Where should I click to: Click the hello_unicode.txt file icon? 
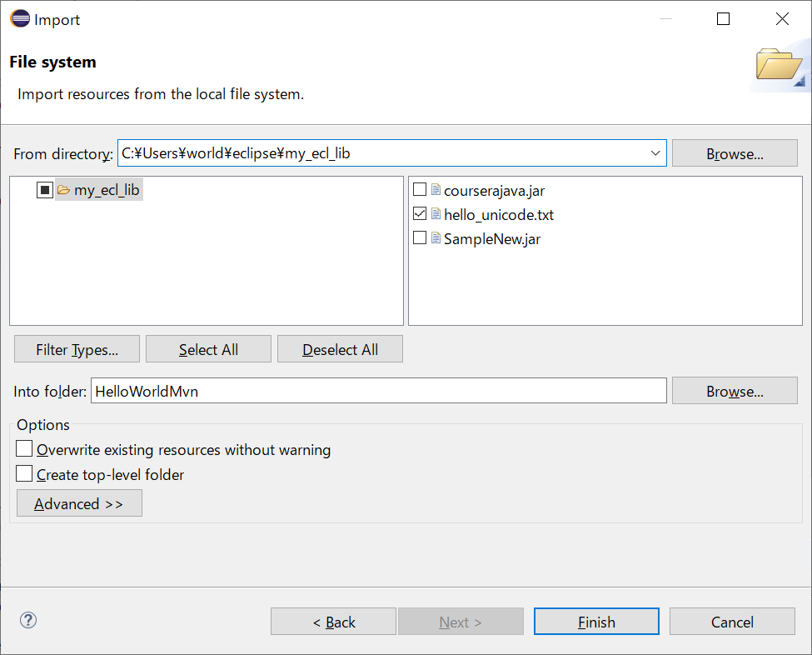point(436,213)
